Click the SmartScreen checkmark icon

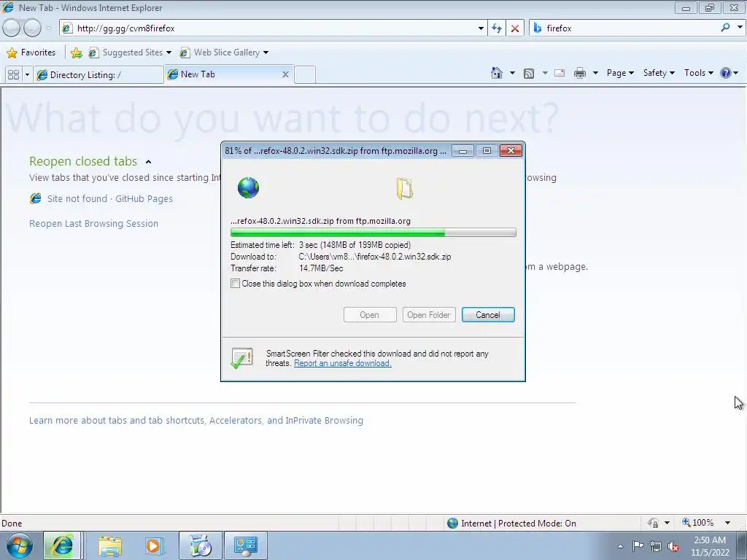241,357
